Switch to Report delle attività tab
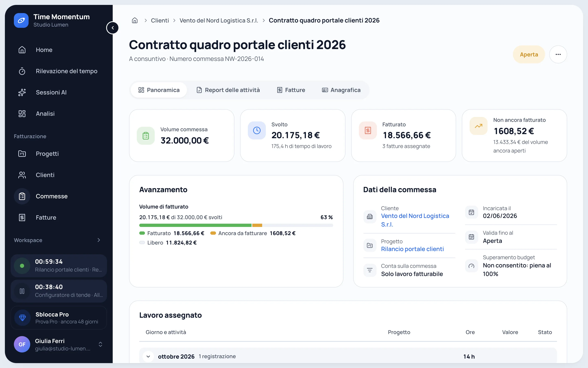This screenshot has width=588, height=368. point(228,90)
